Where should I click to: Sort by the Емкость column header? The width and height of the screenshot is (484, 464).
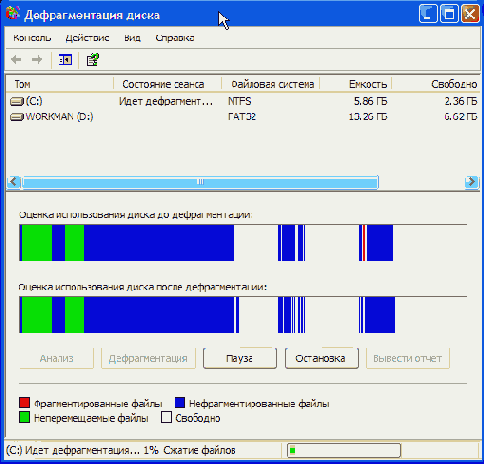click(x=356, y=84)
